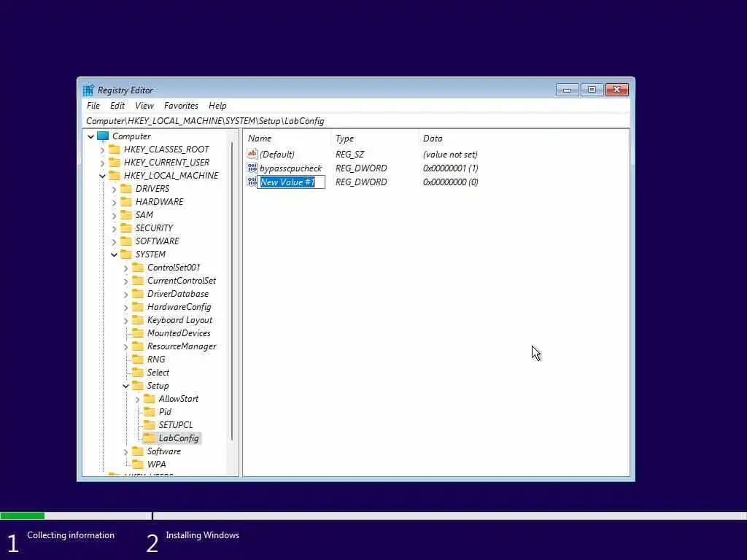Click the registry path address bar

coord(356,121)
